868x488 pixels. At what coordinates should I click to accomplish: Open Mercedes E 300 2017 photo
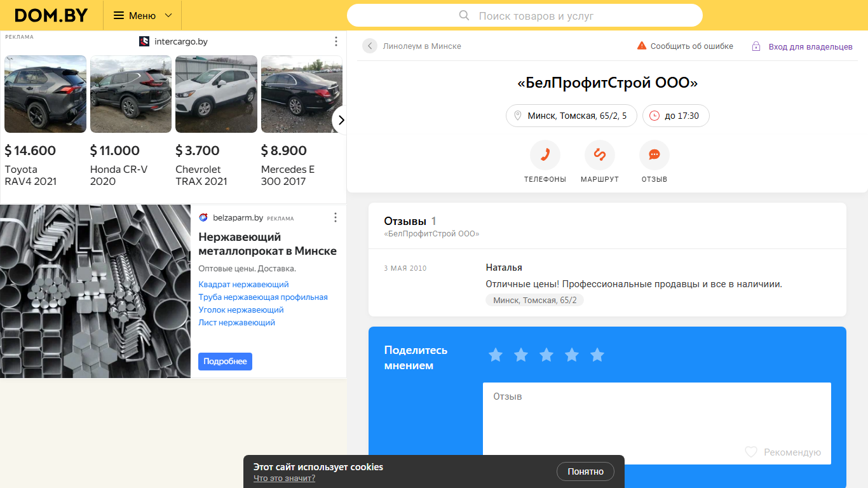click(x=302, y=94)
